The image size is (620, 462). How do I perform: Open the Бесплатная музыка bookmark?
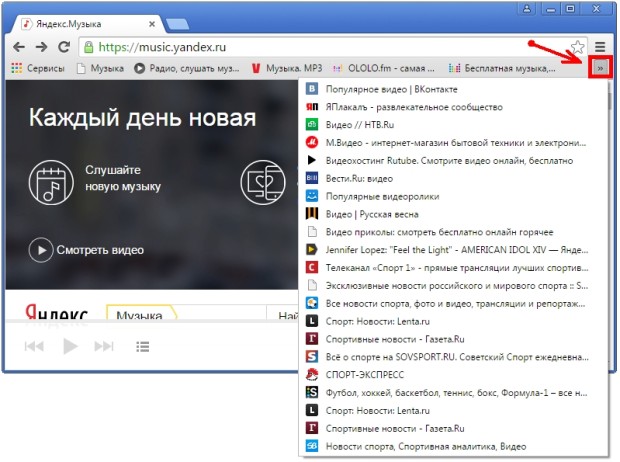pyautogui.click(x=502, y=68)
